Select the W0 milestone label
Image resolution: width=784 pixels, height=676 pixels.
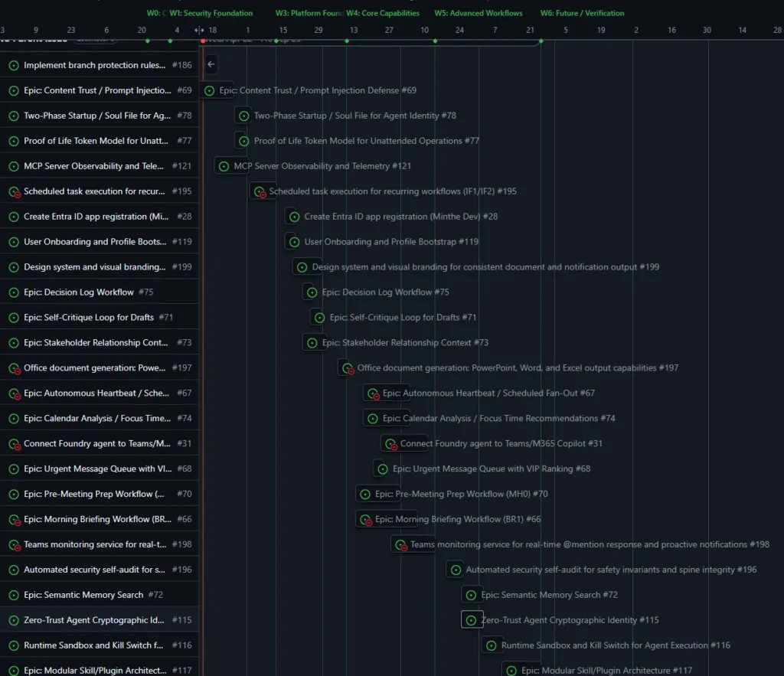tap(156, 13)
